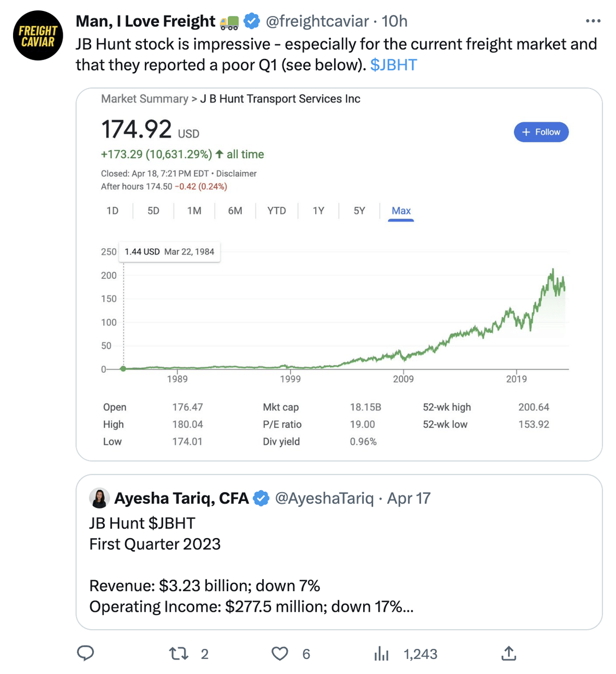
Task: Select the 6M time range tab
Action: pyautogui.click(x=235, y=211)
